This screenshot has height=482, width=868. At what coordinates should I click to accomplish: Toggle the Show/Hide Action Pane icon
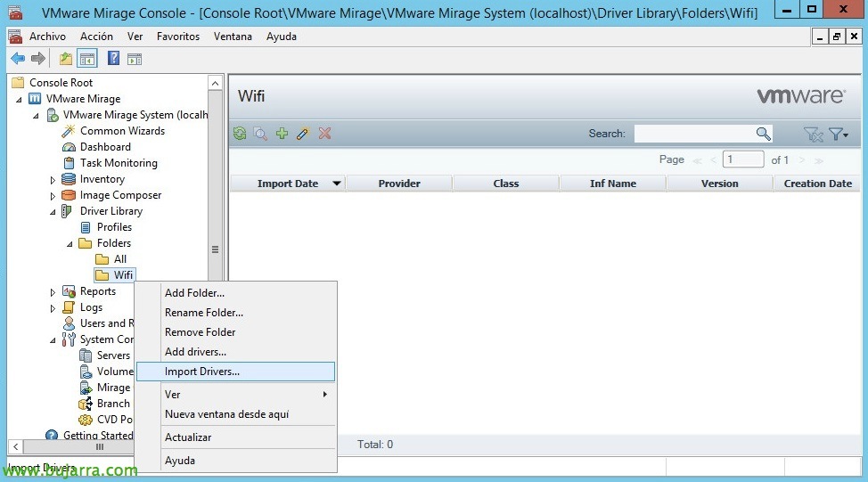tap(135, 59)
